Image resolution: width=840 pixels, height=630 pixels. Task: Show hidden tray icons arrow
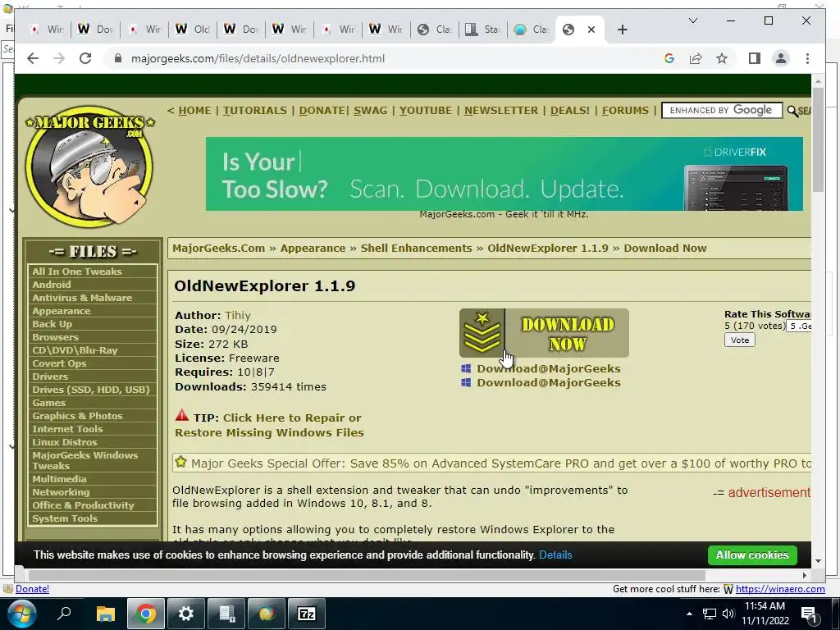tap(689, 614)
